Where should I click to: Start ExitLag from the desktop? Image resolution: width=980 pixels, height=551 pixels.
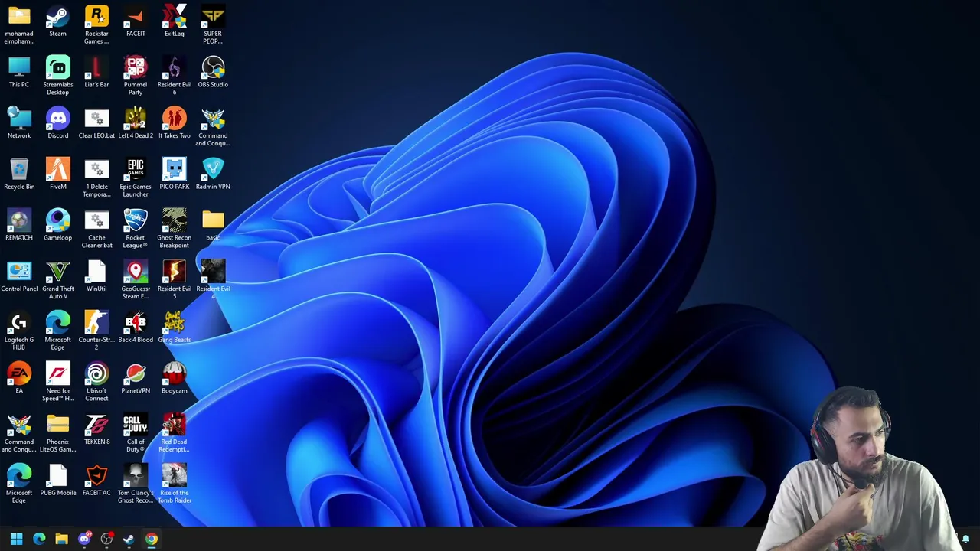point(174,21)
